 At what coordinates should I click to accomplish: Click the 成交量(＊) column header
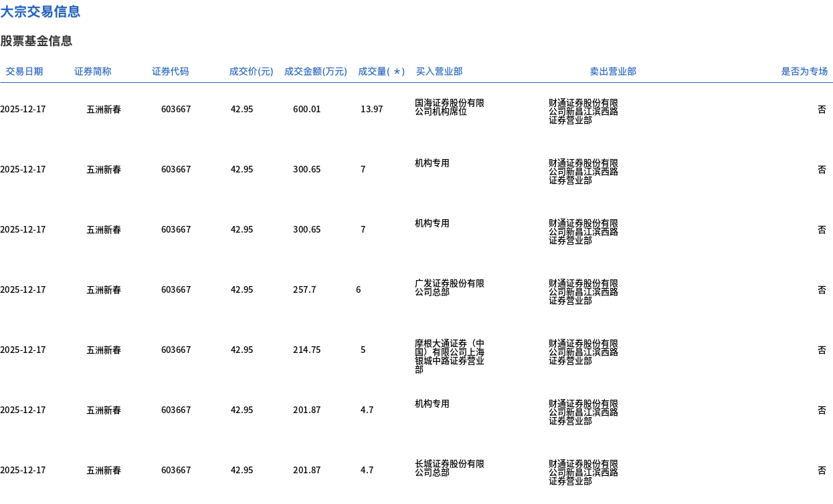(x=381, y=72)
